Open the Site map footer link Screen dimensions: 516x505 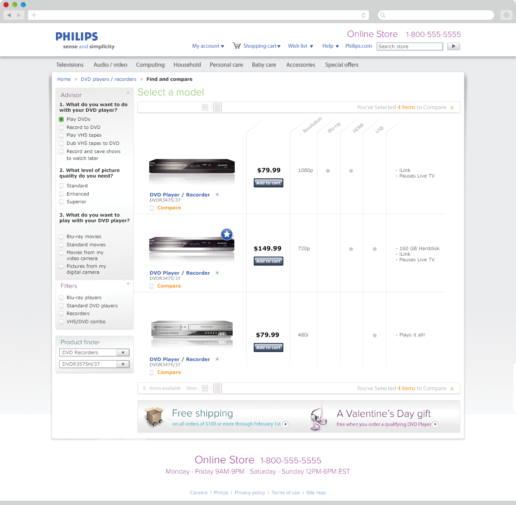(316, 492)
